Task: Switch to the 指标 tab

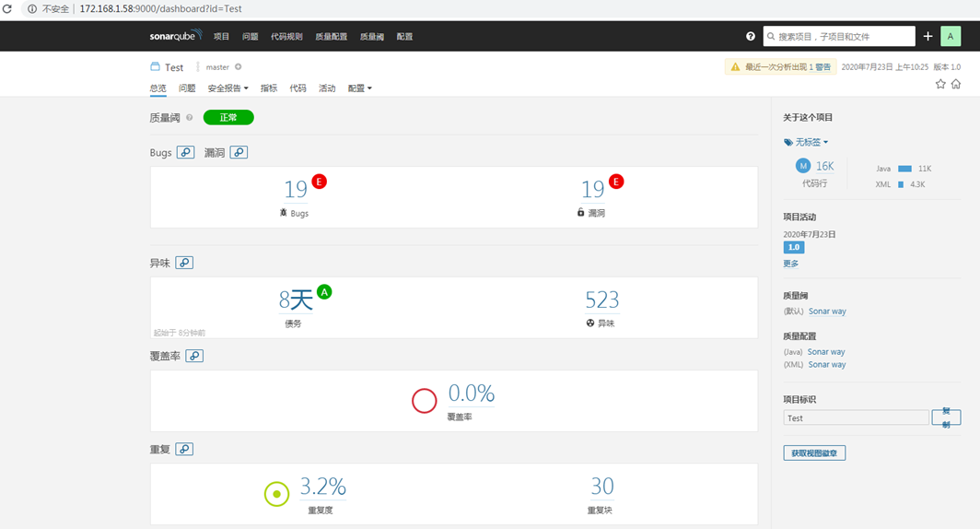Action: pos(269,88)
